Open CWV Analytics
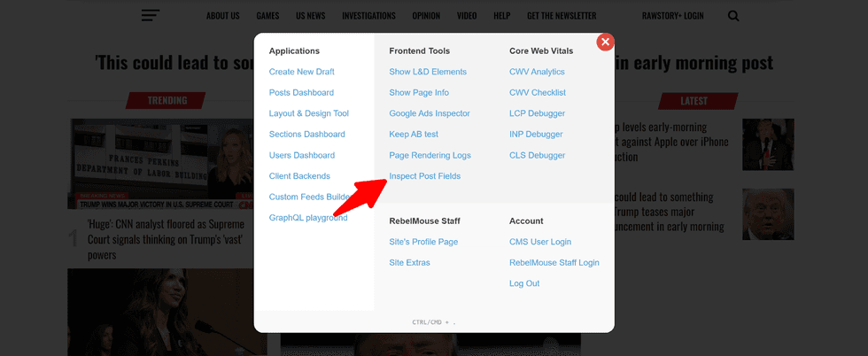Screen dimensions: 868x356 [537, 72]
